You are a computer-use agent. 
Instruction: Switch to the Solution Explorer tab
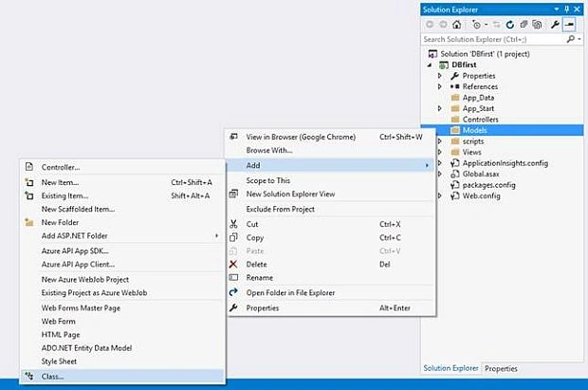(450, 368)
